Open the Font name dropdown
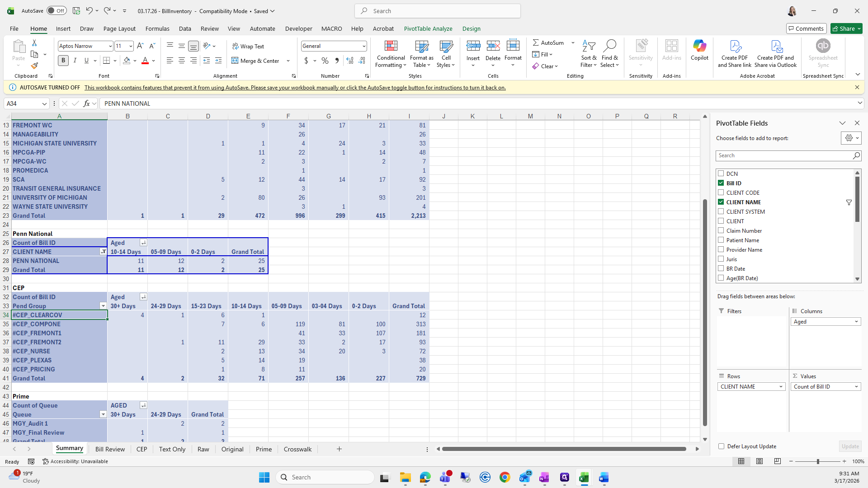 tap(110, 46)
